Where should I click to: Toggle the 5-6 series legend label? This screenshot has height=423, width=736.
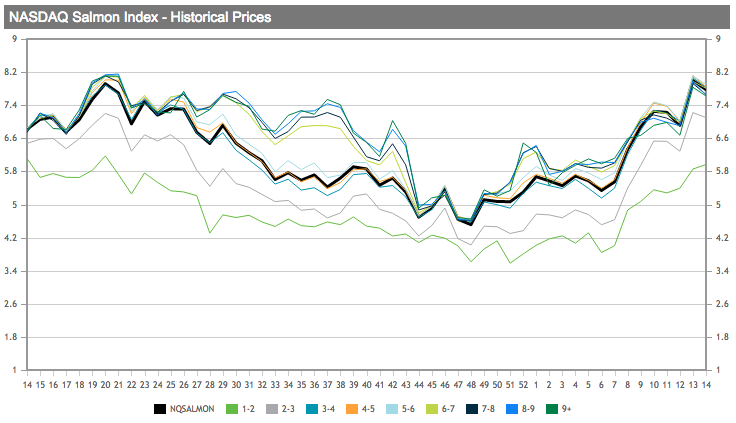[408, 409]
